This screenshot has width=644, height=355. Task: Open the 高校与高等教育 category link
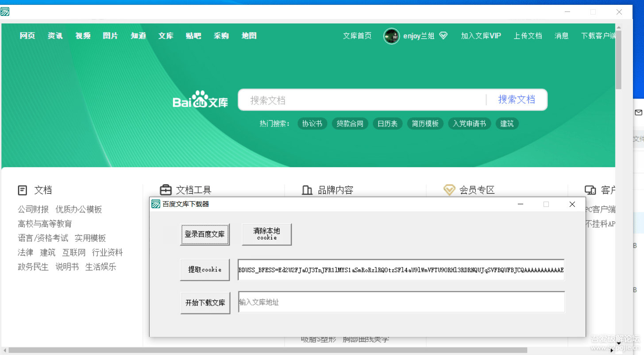pyautogui.click(x=45, y=224)
